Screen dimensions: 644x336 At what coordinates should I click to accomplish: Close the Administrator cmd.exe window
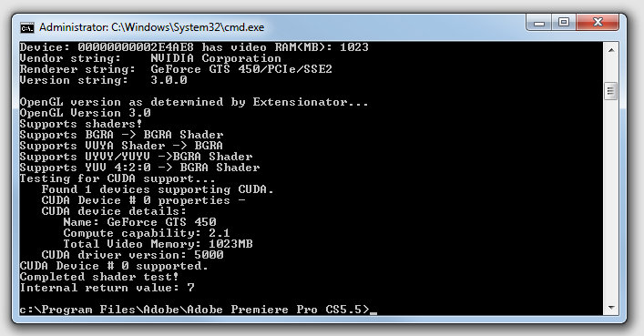[x=598, y=22]
